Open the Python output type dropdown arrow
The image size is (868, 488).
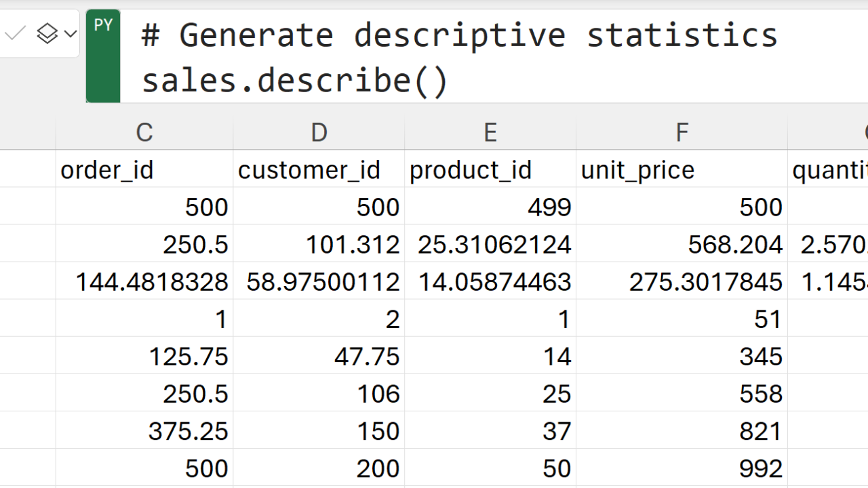(x=70, y=33)
